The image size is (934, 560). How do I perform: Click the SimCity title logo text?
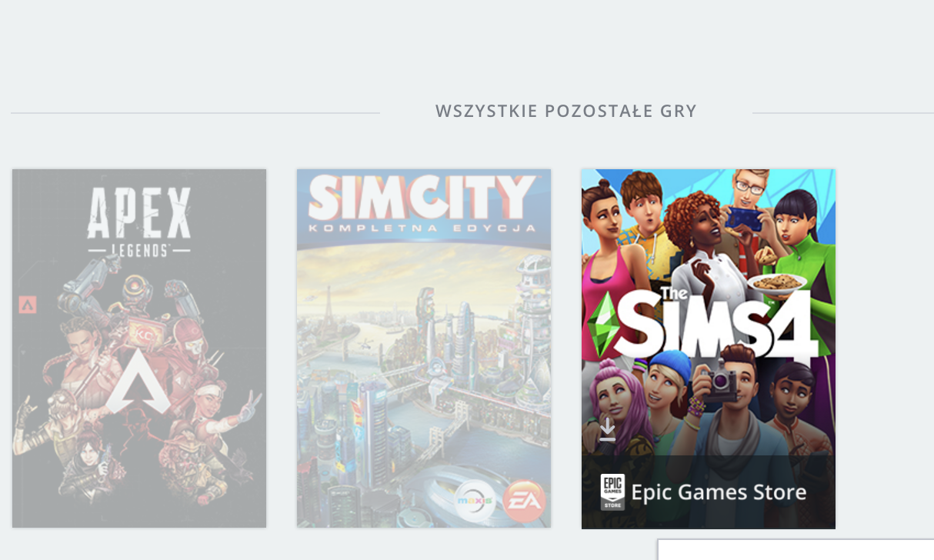(423, 199)
